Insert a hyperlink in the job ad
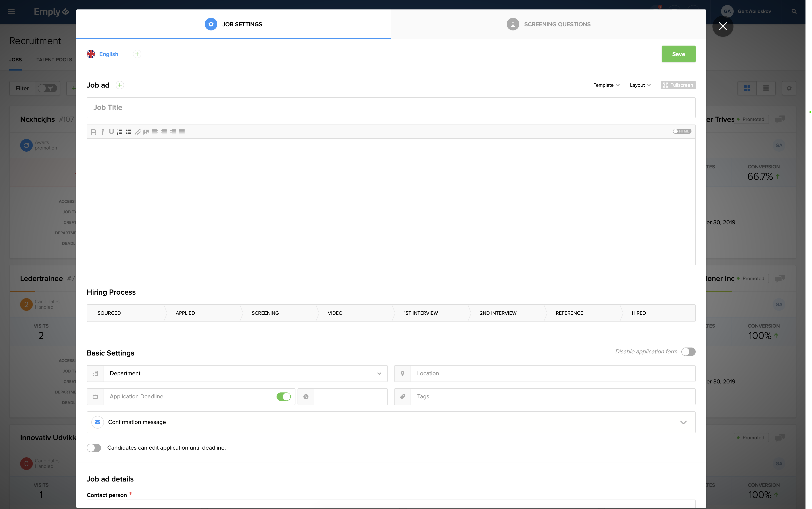 pos(137,132)
